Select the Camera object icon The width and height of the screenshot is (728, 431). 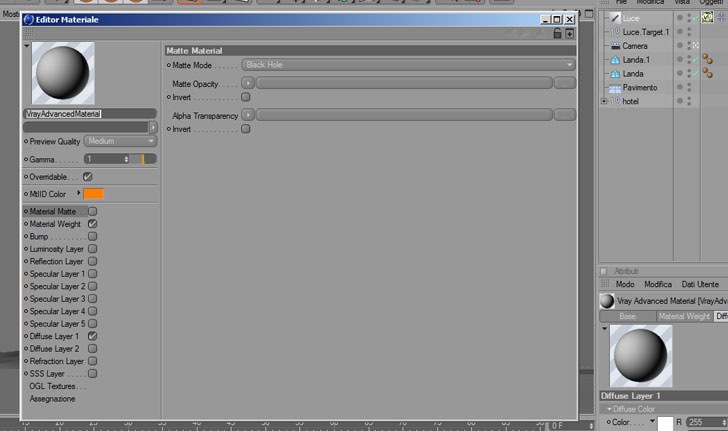(x=616, y=46)
